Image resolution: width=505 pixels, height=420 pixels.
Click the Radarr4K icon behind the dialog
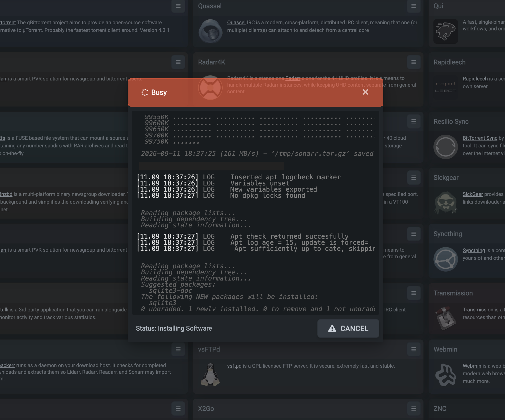(210, 87)
